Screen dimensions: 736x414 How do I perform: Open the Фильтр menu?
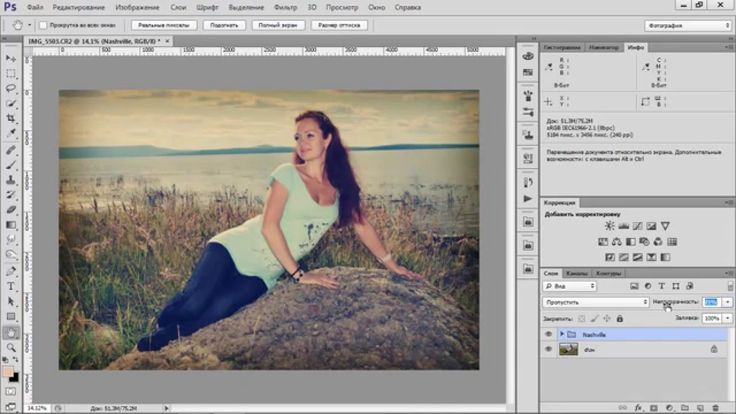tap(285, 7)
